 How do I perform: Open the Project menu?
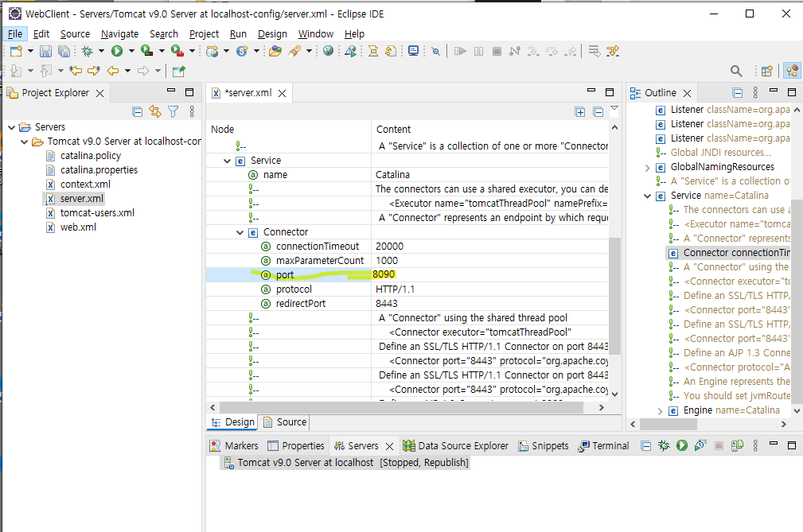coord(204,33)
